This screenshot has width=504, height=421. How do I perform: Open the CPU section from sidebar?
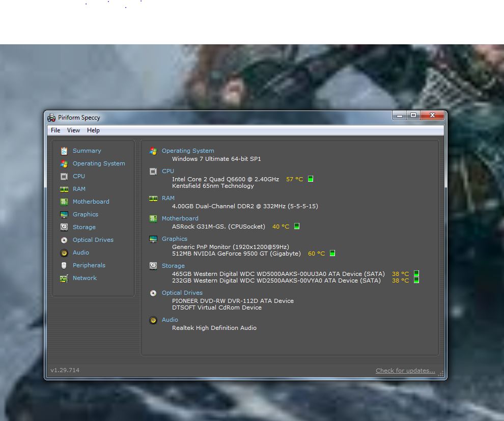[79, 176]
